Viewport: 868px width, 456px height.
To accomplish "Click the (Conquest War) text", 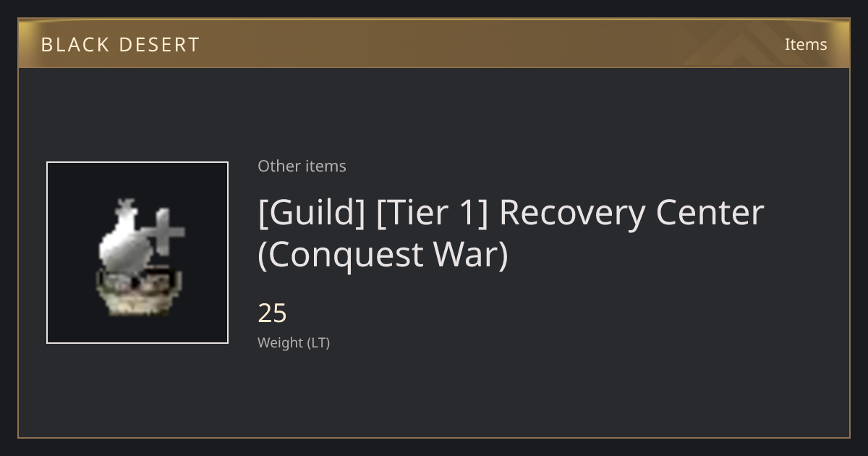I will (383, 255).
